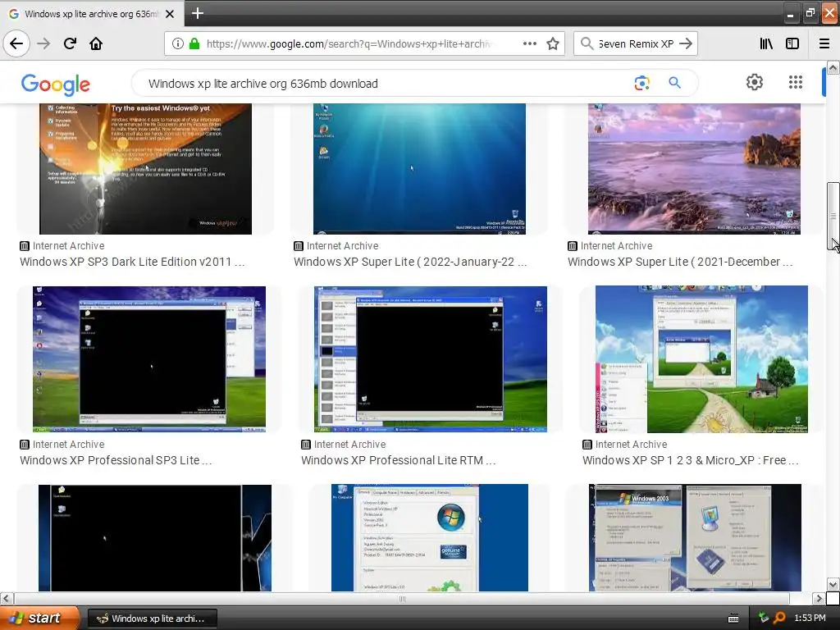The width and height of the screenshot is (840, 630).
Task: Click the horizontal scrollbar left arrow
Action: (x=6, y=598)
